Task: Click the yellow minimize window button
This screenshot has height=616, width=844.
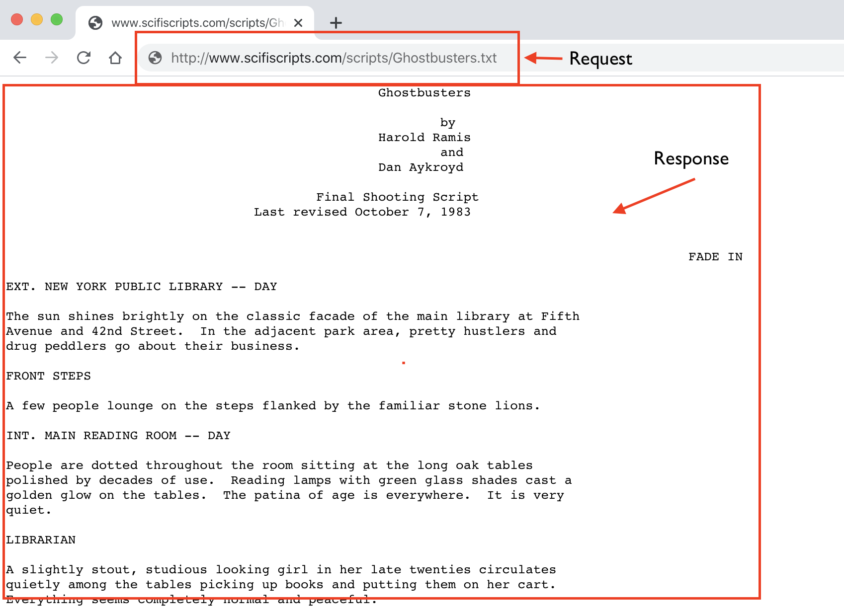Action: click(37, 19)
